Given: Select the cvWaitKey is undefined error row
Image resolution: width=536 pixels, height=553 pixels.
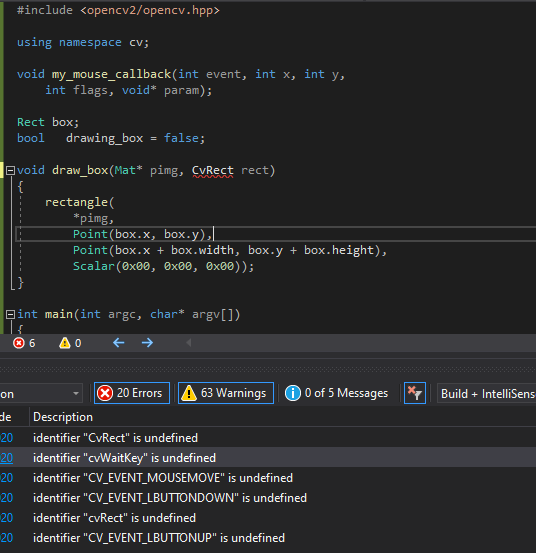Looking at the screenshot, I should coord(268,458).
